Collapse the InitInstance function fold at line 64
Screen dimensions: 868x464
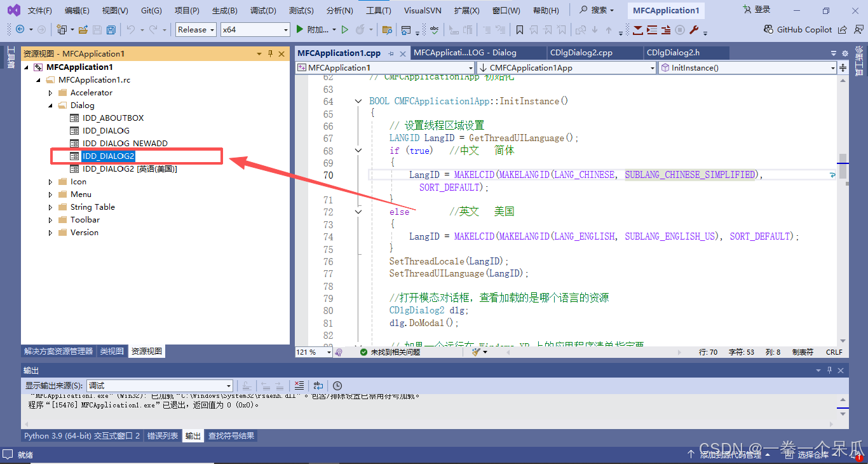click(x=358, y=101)
